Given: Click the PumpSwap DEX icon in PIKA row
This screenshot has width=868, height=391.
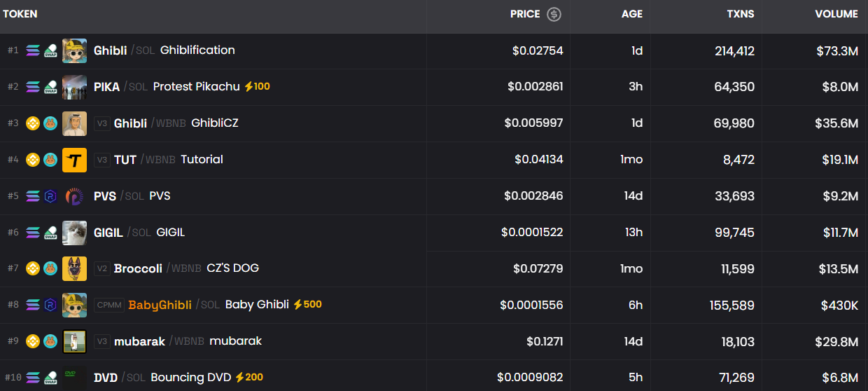Looking at the screenshot, I should (x=50, y=87).
